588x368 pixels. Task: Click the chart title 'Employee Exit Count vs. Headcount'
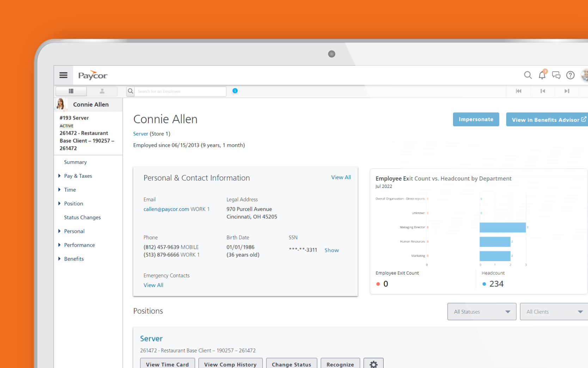point(443,179)
